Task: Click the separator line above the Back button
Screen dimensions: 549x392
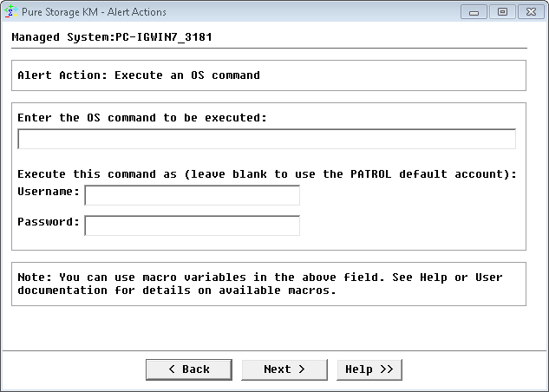Action: point(274,350)
